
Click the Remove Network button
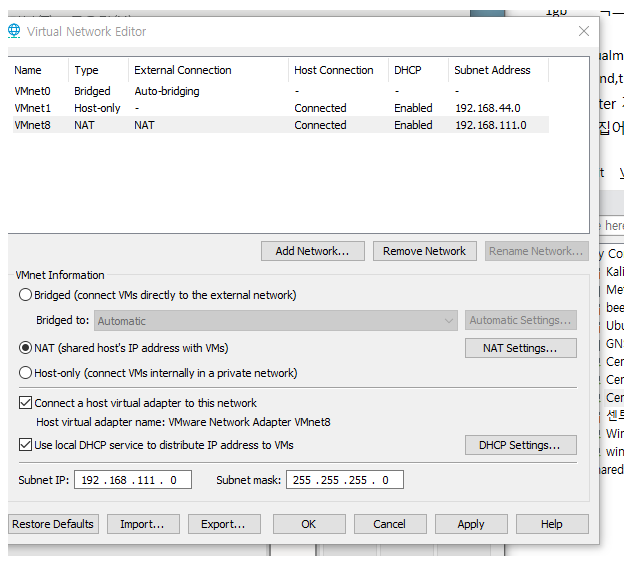pyautogui.click(x=425, y=251)
